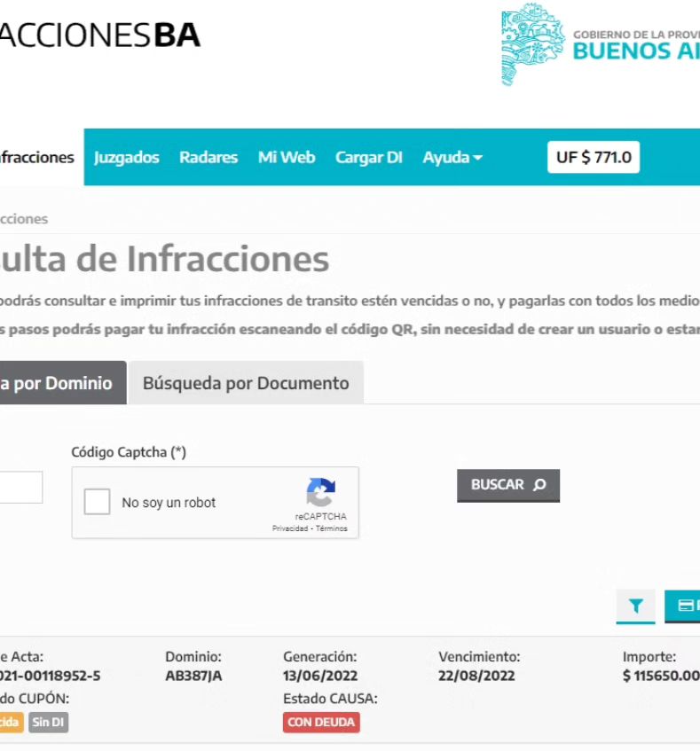
Task: Click the red CON DEUDA status badge
Action: pyautogui.click(x=321, y=723)
